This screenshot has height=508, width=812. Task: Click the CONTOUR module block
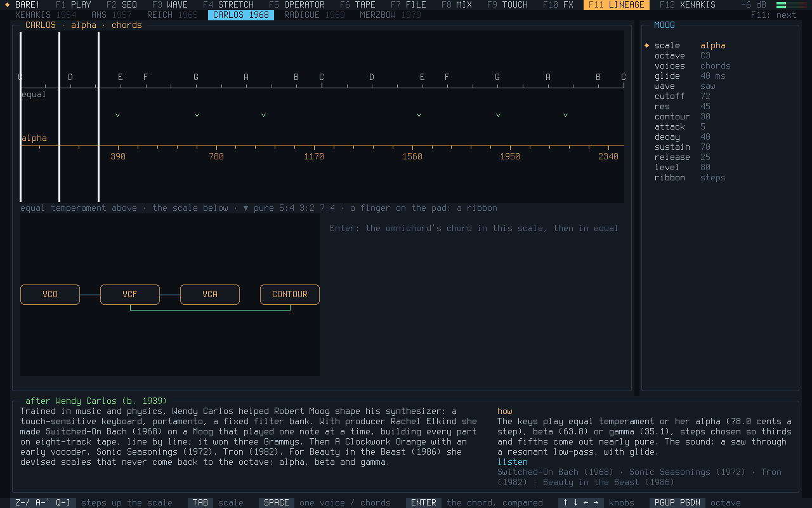click(290, 295)
